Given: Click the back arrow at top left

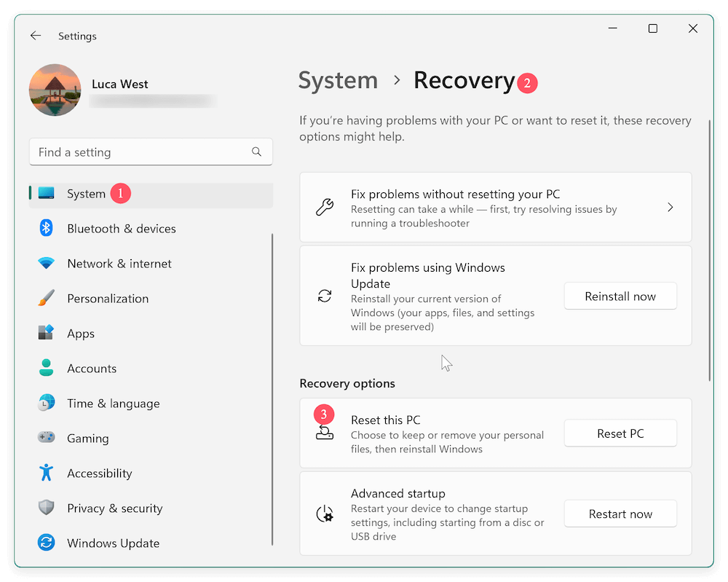Looking at the screenshot, I should click(x=36, y=35).
